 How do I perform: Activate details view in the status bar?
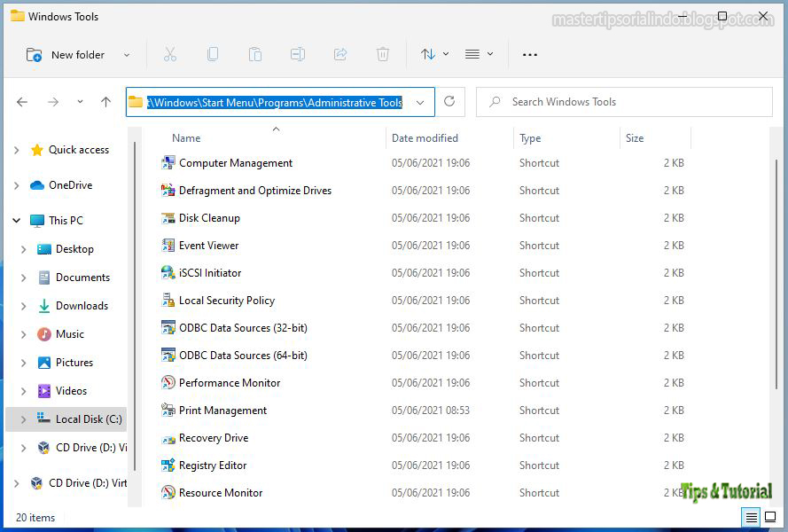point(750,517)
